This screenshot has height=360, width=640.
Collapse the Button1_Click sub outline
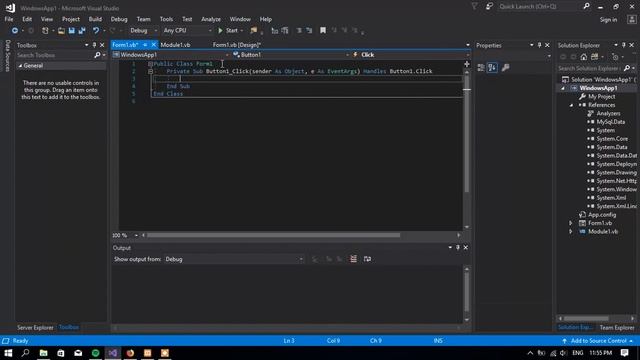click(150, 71)
